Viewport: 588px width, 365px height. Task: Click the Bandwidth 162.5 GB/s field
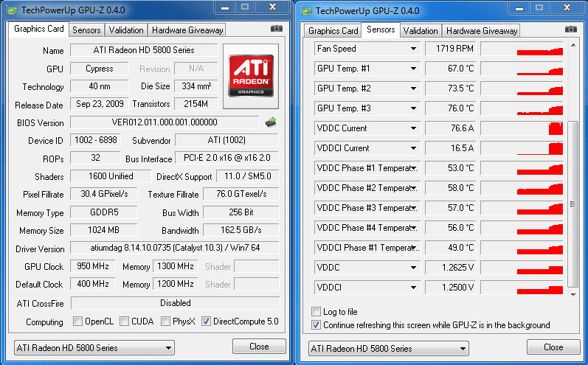point(241,230)
